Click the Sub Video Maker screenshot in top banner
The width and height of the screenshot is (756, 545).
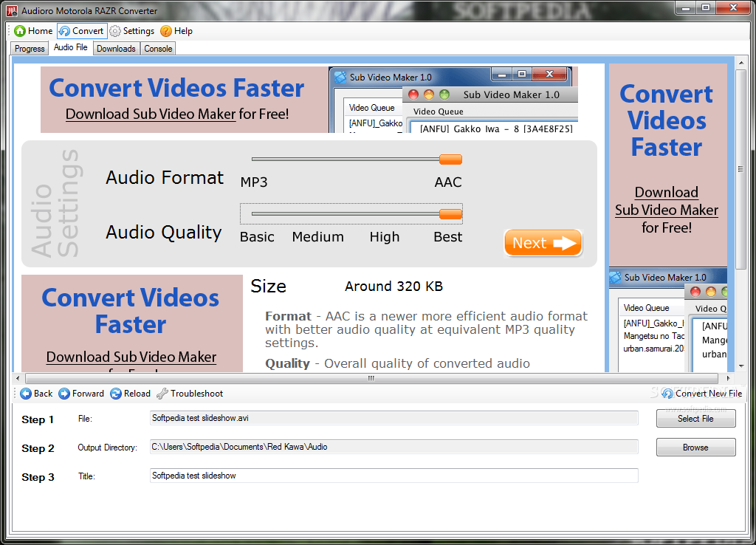[x=453, y=100]
